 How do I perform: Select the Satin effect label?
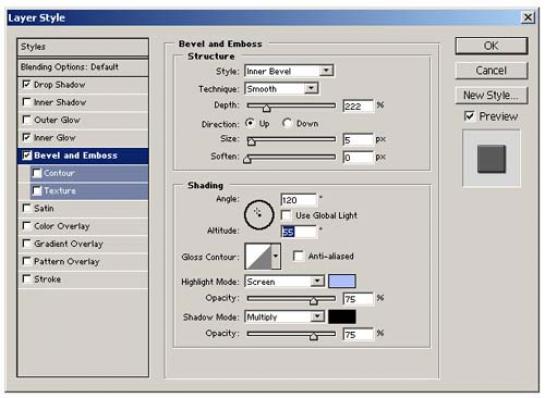pyautogui.click(x=44, y=209)
